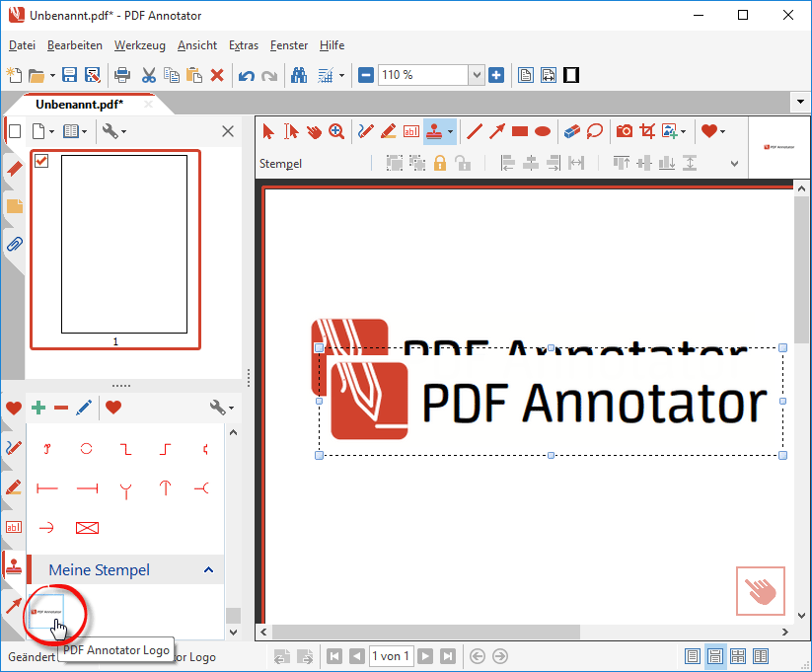This screenshot has height=672, width=812.
Task: Select the Crop tool
Action: (647, 131)
